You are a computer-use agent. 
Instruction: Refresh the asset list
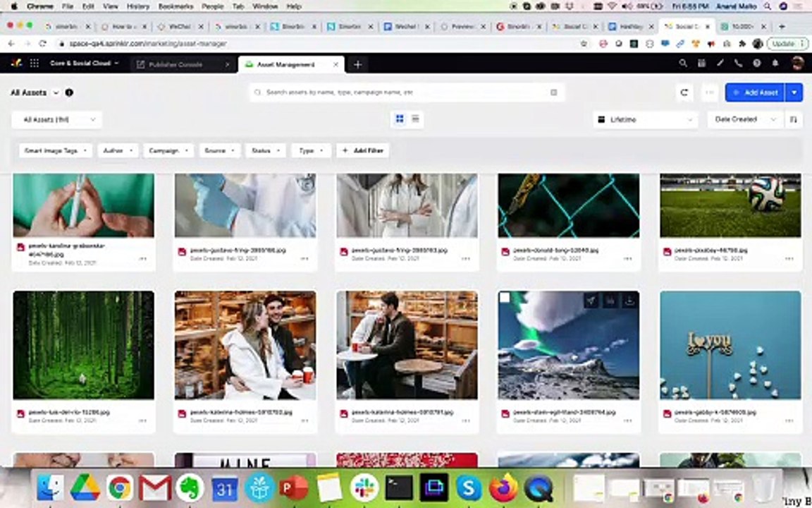tap(684, 92)
